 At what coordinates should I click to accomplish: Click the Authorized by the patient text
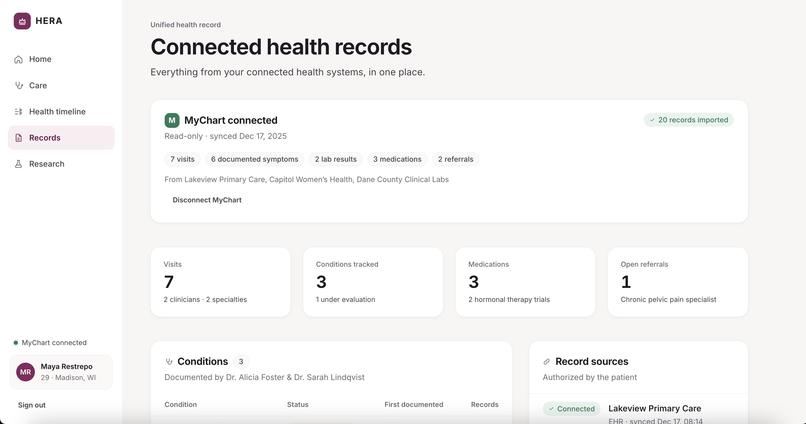(590, 377)
